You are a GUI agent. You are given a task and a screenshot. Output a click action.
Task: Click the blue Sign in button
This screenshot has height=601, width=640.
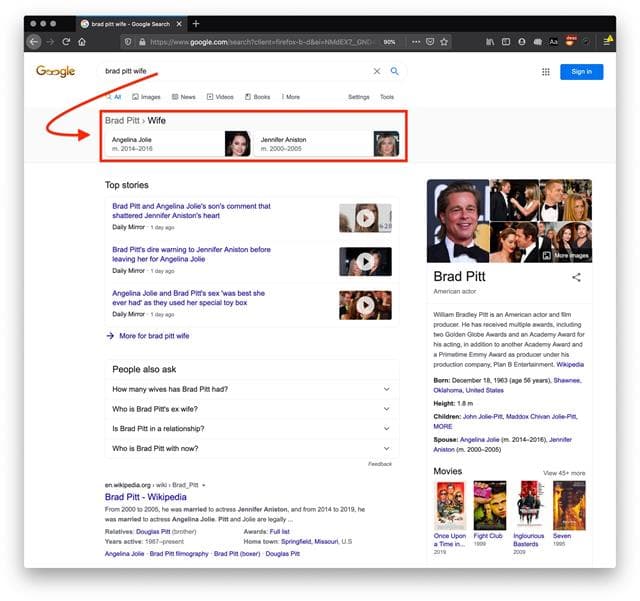pos(581,72)
